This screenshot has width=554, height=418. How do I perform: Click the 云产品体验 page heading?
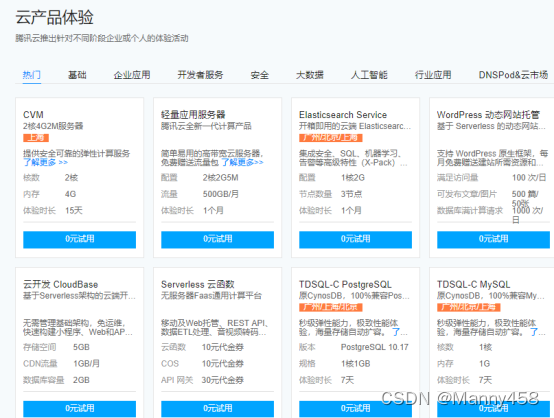click(54, 17)
